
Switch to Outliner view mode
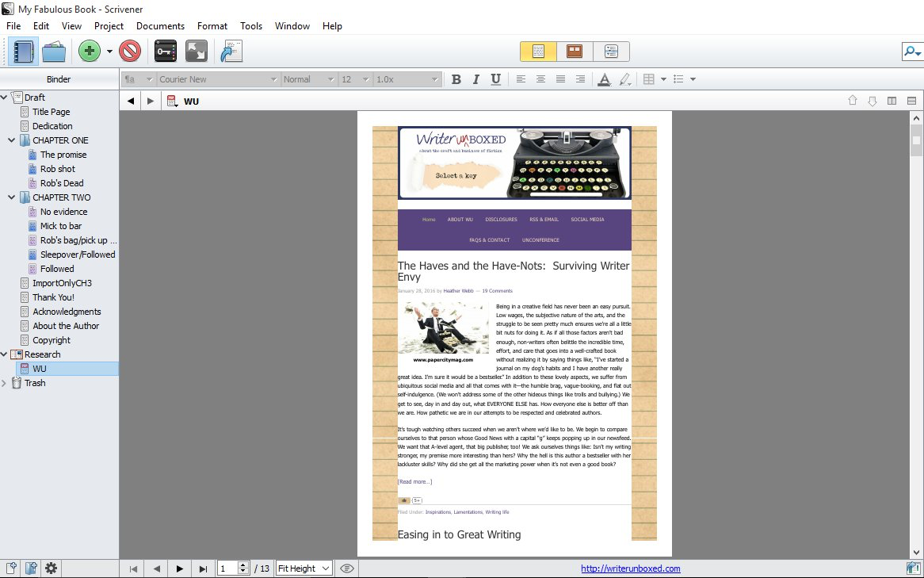[x=611, y=52]
